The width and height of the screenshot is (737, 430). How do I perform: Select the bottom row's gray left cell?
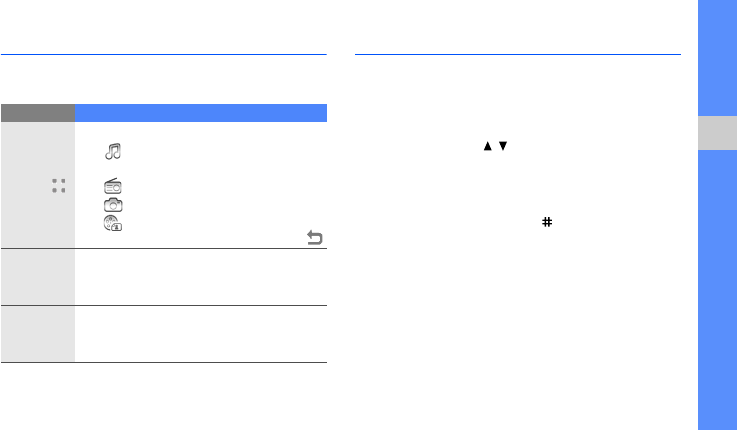click(x=38, y=334)
